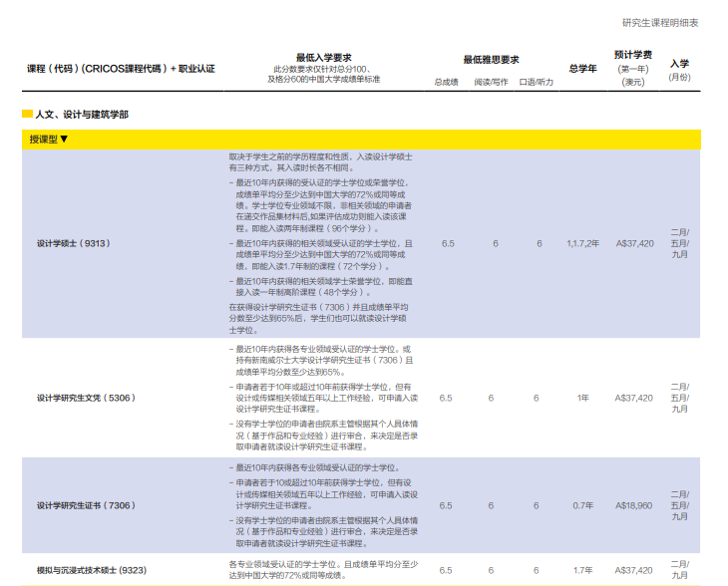Click the 口语/听力 sub-header
728x586 pixels.
pyautogui.click(x=537, y=82)
